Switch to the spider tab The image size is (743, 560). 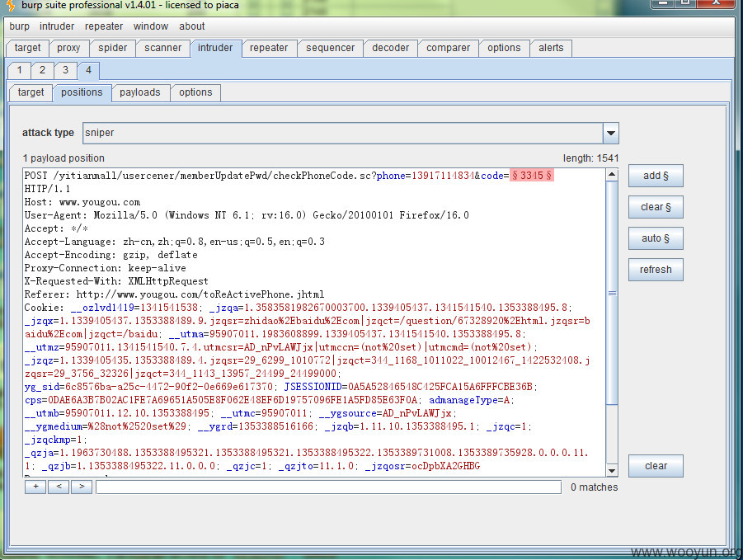point(113,48)
